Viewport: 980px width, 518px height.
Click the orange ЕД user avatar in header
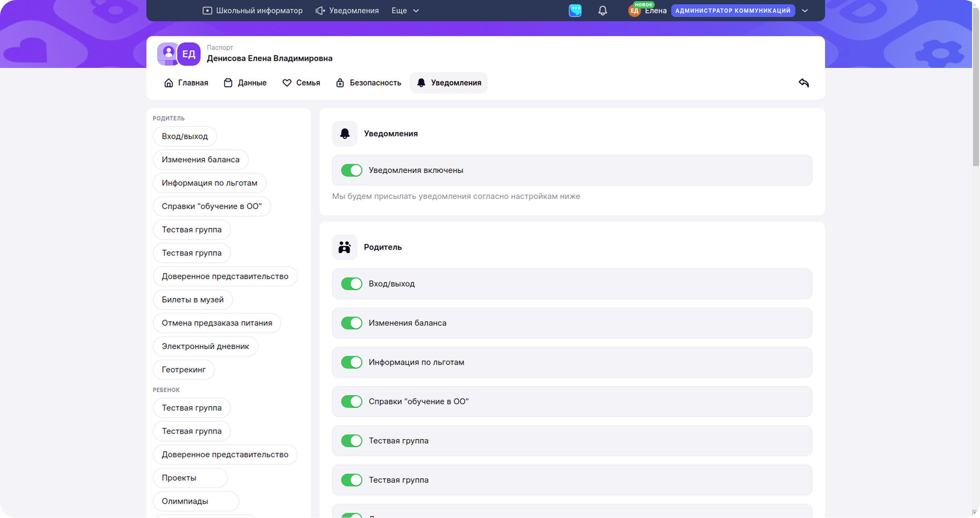(634, 11)
